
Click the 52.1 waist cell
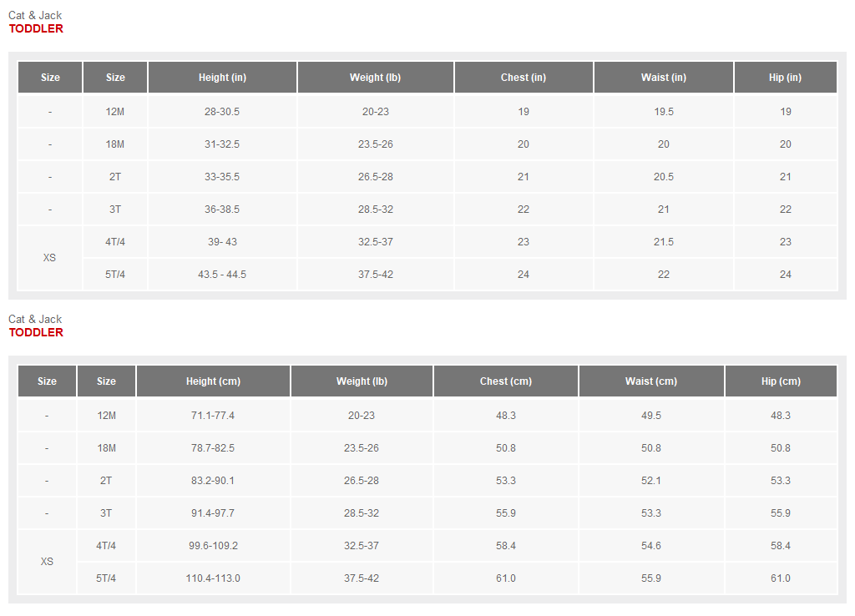pyautogui.click(x=651, y=481)
